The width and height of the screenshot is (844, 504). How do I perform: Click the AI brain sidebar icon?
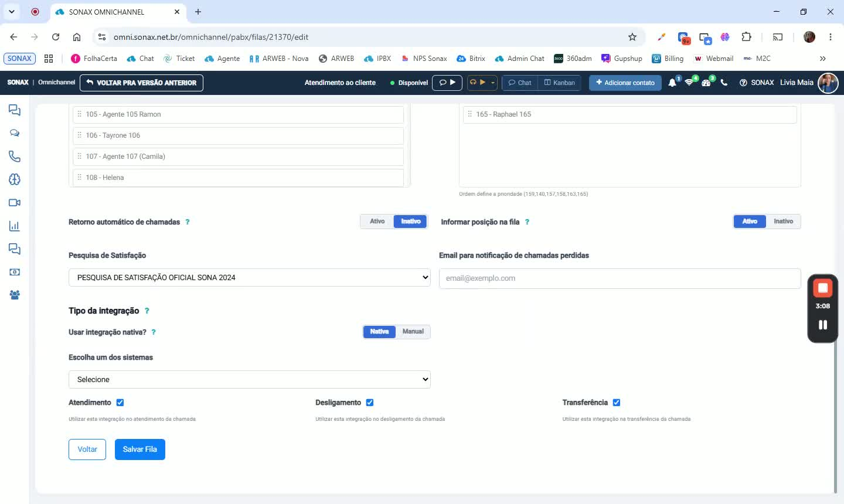point(15,180)
